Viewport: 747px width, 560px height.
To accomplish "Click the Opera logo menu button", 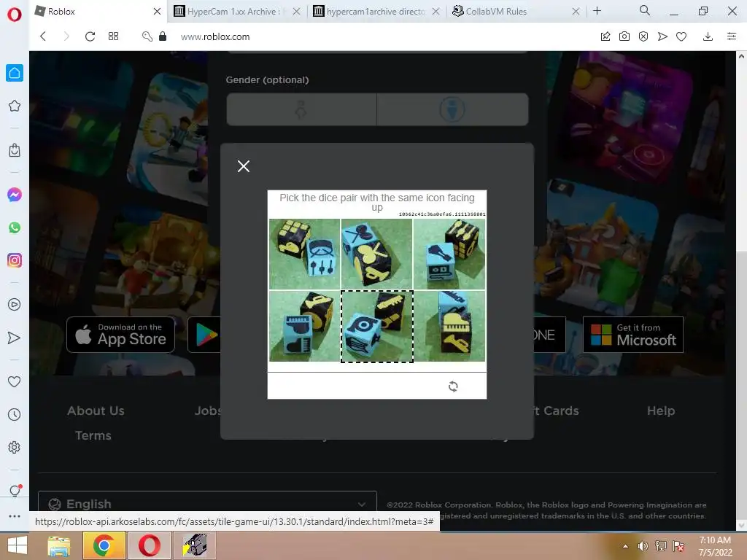I will (x=15, y=15).
